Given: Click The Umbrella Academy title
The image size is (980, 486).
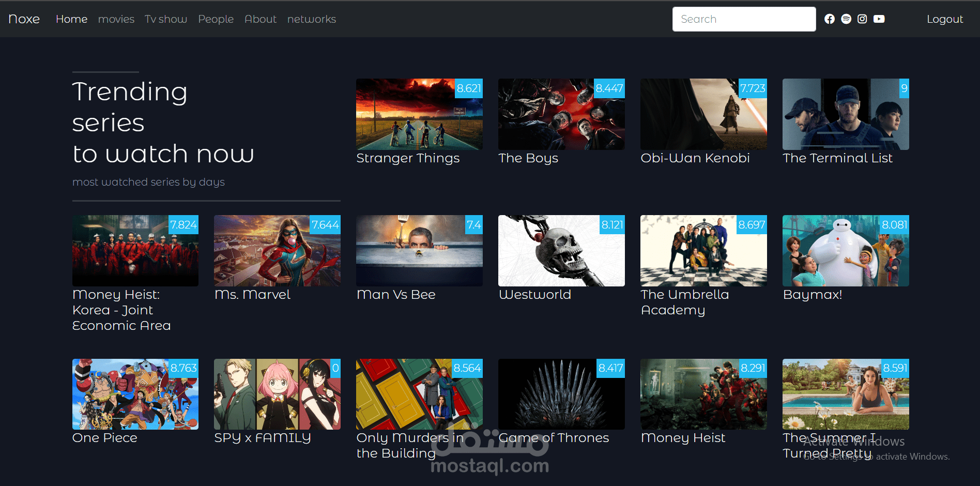Looking at the screenshot, I should [685, 302].
